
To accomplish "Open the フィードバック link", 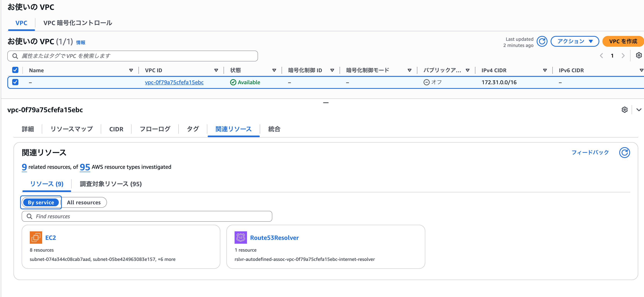I will click(590, 153).
